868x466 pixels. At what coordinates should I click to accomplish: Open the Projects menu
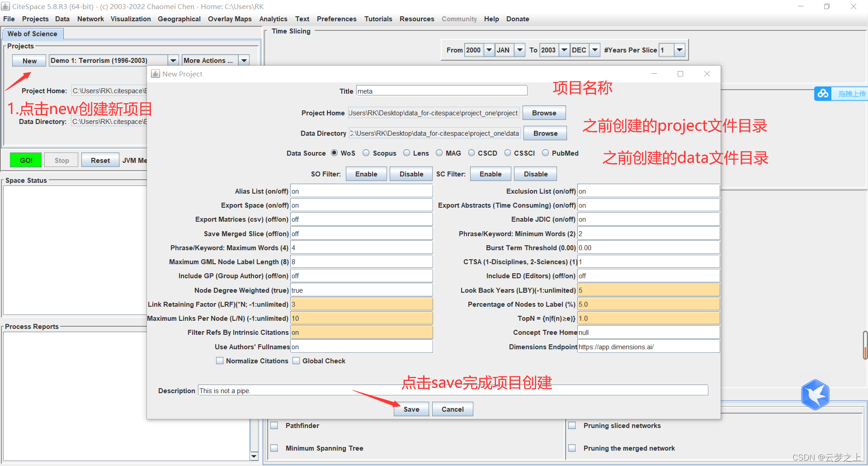click(x=35, y=19)
